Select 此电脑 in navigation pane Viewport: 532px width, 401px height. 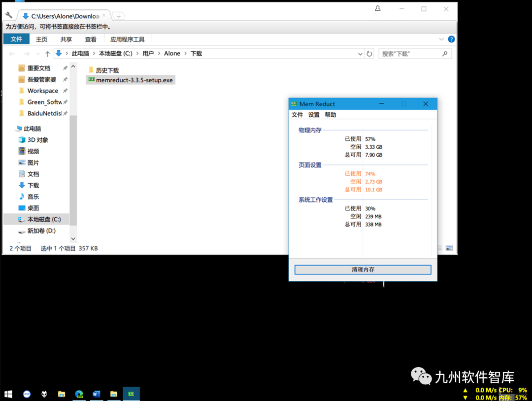tap(32, 129)
